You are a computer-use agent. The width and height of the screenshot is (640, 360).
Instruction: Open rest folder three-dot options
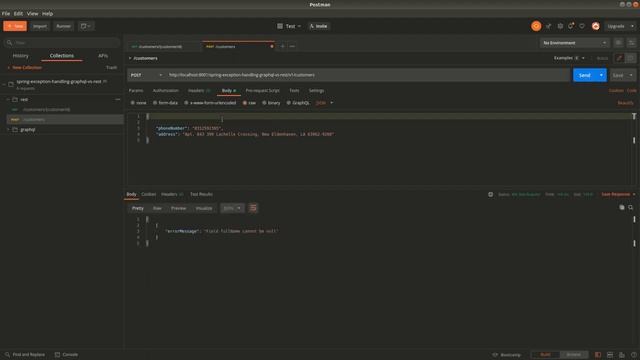[118, 99]
